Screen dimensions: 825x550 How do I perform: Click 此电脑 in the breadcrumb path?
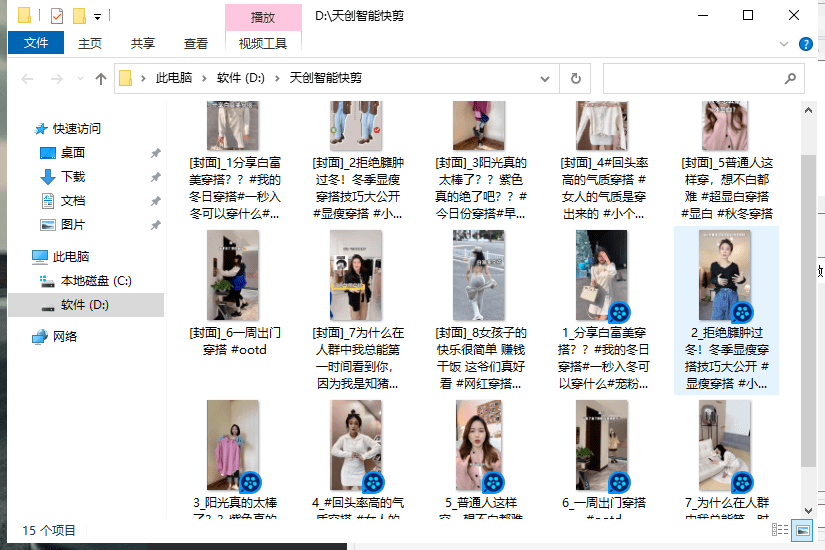174,78
